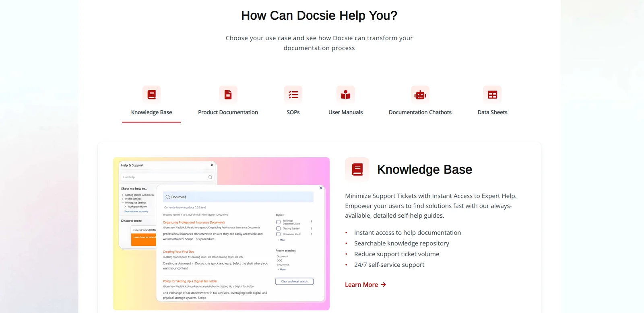Click 'Instant access to help documentation' bullet
This screenshot has height=313, width=644.
click(407, 233)
